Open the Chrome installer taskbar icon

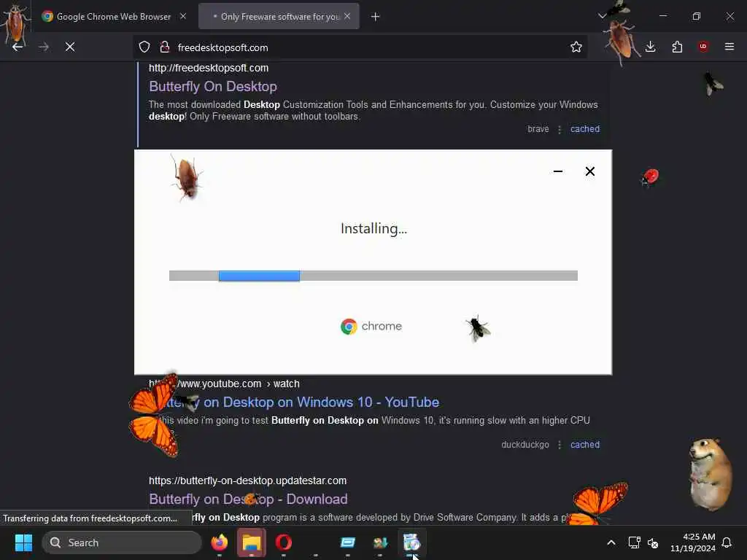tap(411, 542)
